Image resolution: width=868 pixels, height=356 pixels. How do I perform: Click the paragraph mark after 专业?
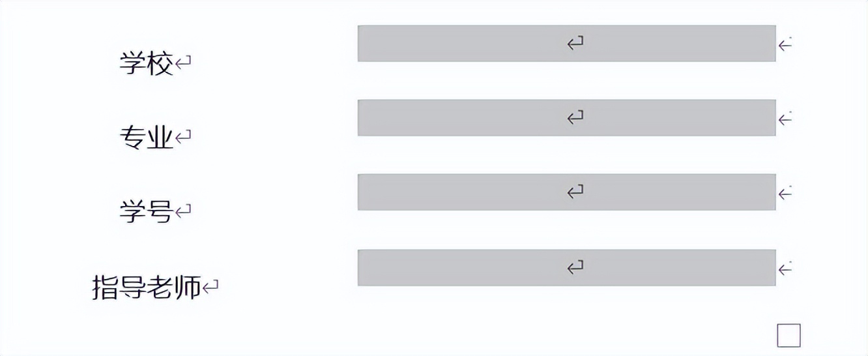pyautogui.click(x=184, y=137)
